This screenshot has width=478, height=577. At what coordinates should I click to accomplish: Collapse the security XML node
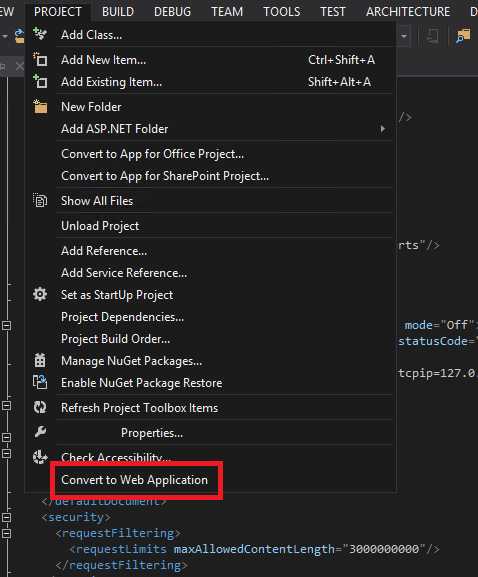coord(6,517)
